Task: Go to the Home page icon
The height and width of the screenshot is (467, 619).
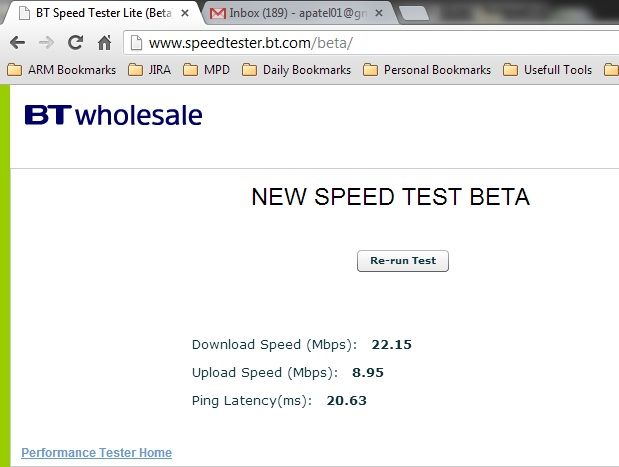Action: (x=105, y=42)
